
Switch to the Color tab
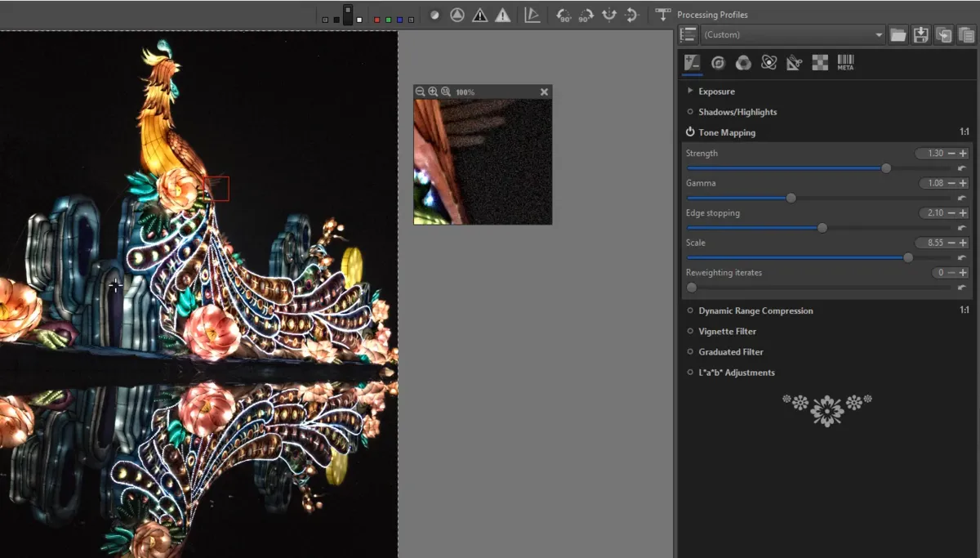tap(742, 62)
